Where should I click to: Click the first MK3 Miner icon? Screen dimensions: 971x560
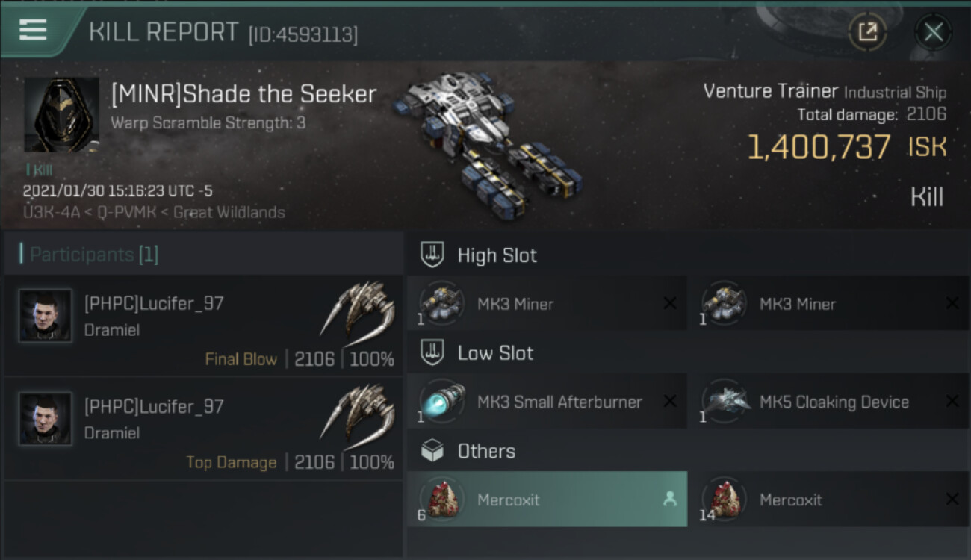coord(441,304)
